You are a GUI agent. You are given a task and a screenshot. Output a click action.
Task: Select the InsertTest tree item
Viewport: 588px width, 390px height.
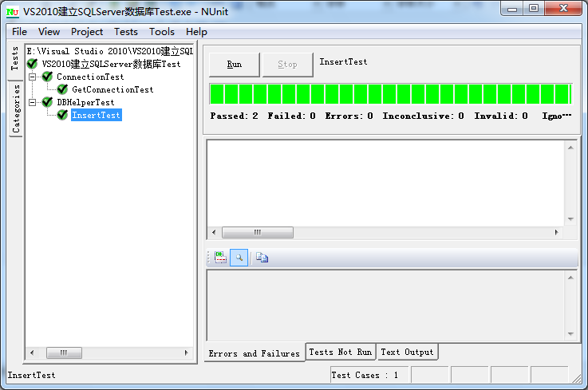[97, 115]
